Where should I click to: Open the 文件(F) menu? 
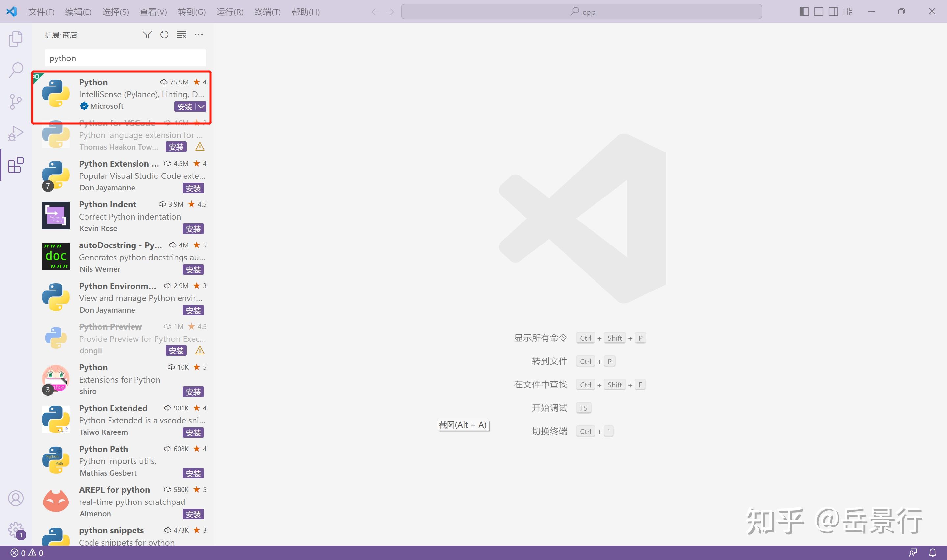pyautogui.click(x=41, y=12)
